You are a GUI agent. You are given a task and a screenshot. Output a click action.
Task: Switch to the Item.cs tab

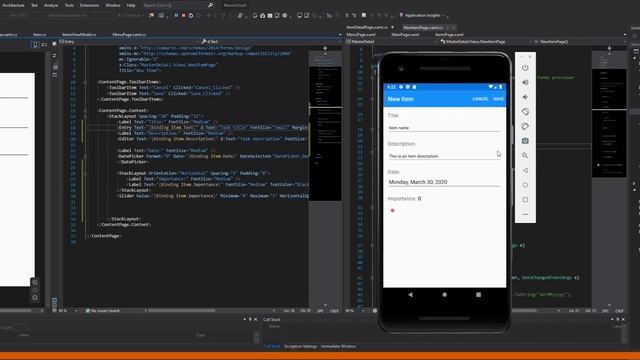[x=40, y=35]
